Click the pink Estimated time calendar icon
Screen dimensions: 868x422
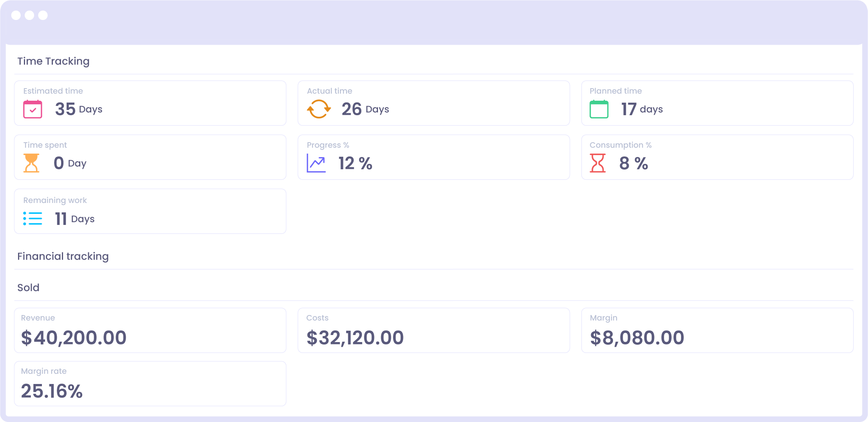click(x=33, y=109)
